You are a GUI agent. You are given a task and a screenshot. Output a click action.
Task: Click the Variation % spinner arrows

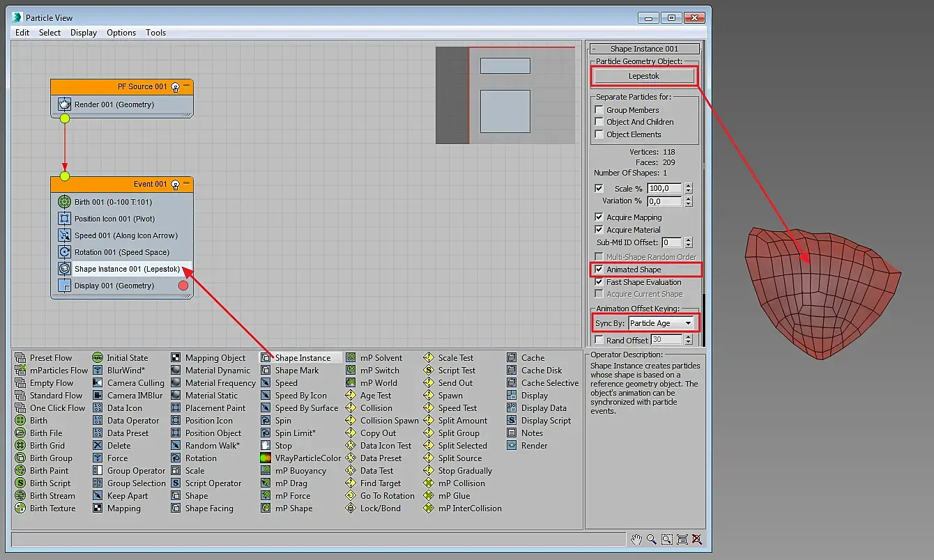689,201
